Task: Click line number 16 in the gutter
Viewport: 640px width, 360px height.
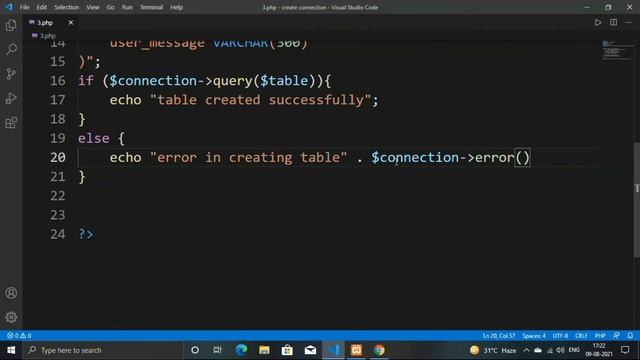Action: point(58,80)
